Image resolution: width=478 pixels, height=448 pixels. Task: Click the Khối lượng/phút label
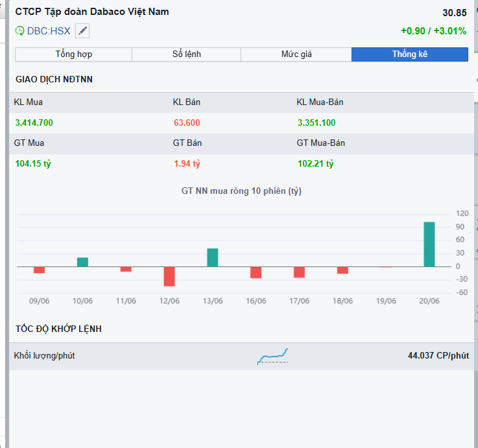click(44, 356)
